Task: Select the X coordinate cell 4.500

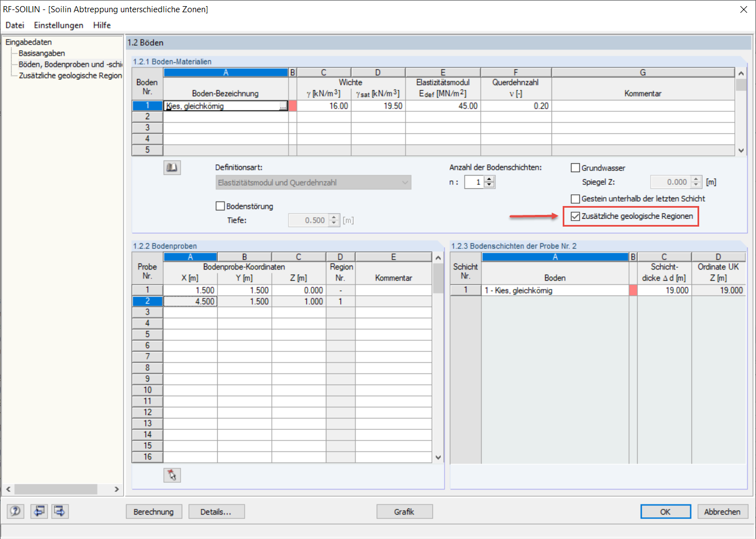Action: pos(190,301)
